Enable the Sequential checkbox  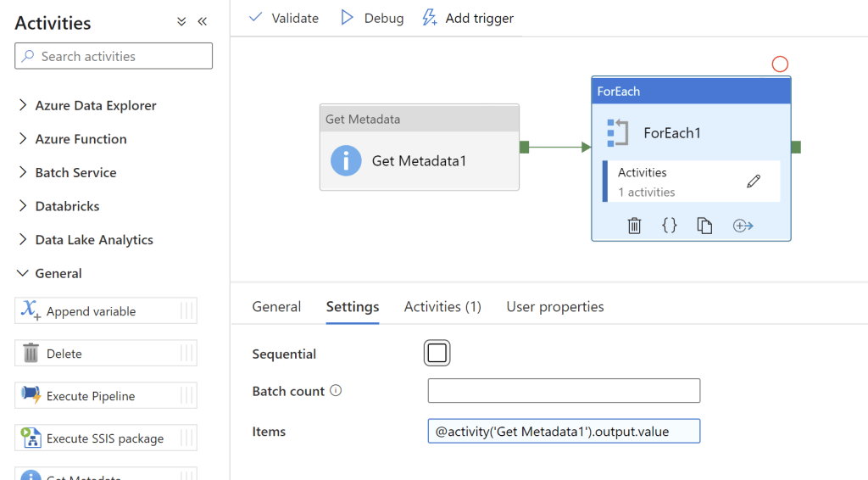[x=437, y=354]
